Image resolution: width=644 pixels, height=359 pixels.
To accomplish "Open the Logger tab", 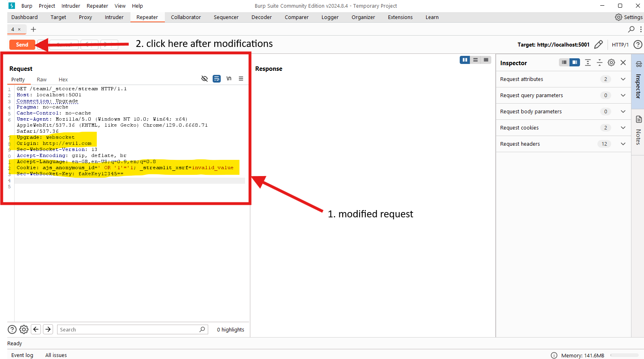I will (x=330, y=17).
